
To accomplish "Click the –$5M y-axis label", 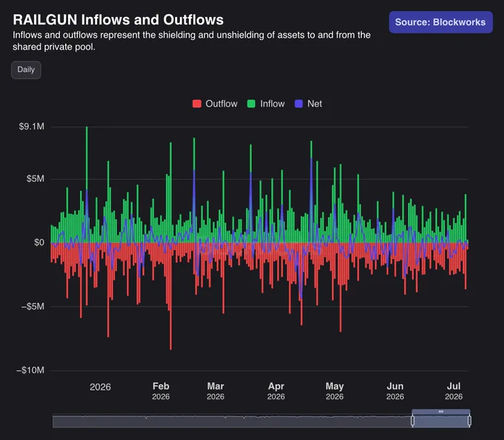I will (x=33, y=307).
